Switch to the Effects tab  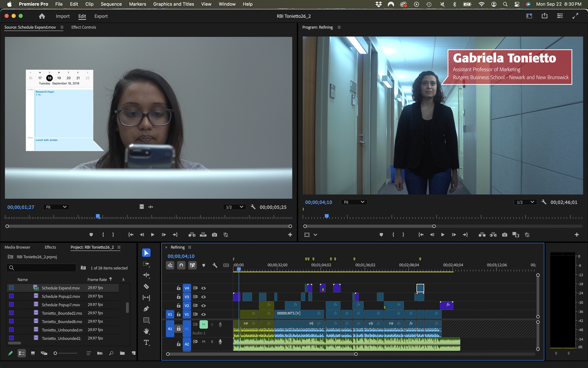50,247
